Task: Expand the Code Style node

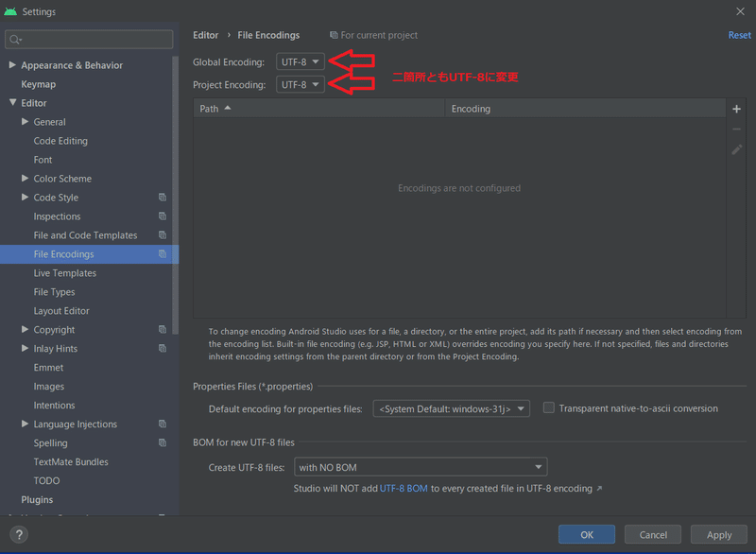Action: pos(26,197)
